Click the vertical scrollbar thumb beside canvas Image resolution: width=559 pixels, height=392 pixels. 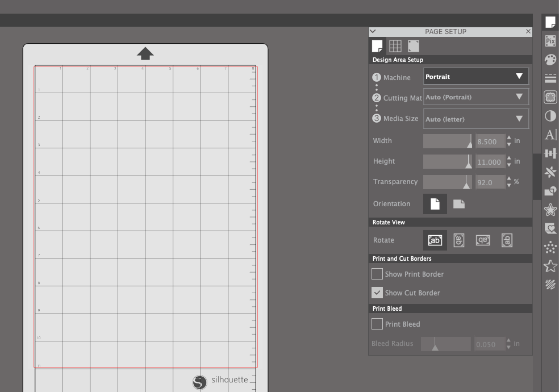coord(537,177)
